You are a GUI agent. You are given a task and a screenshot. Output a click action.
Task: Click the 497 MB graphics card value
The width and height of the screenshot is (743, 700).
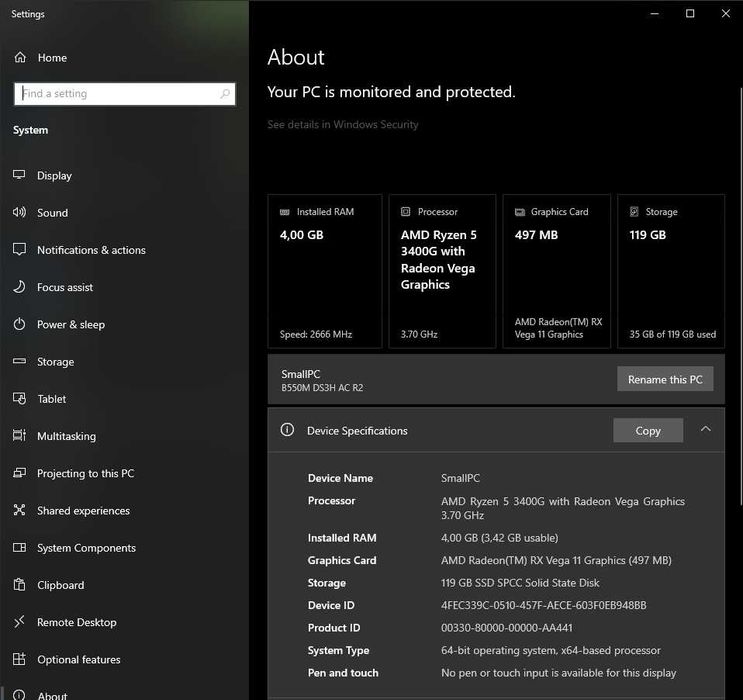(x=536, y=235)
